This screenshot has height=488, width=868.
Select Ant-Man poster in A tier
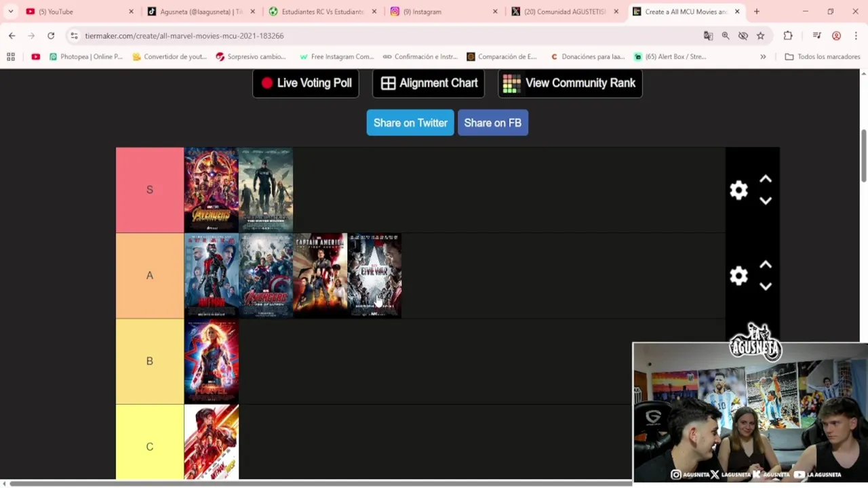[211, 275]
